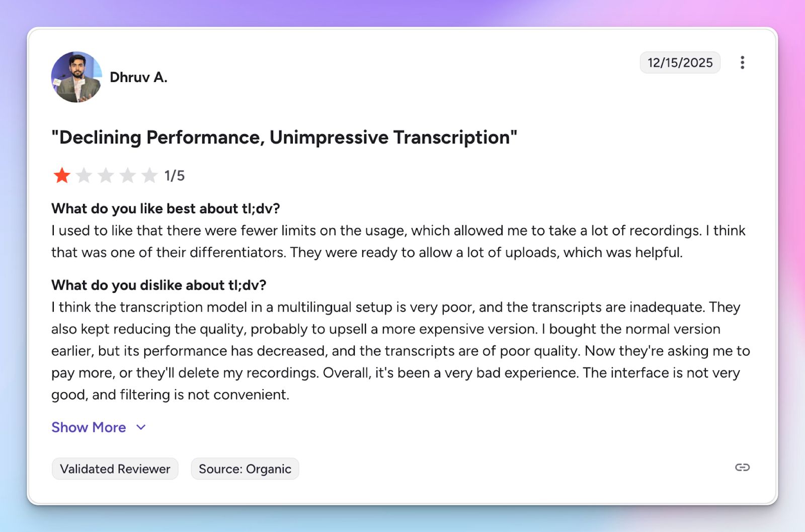Toggle the Source: Organic filter badge
Viewport: 805px width, 532px height.
245,469
